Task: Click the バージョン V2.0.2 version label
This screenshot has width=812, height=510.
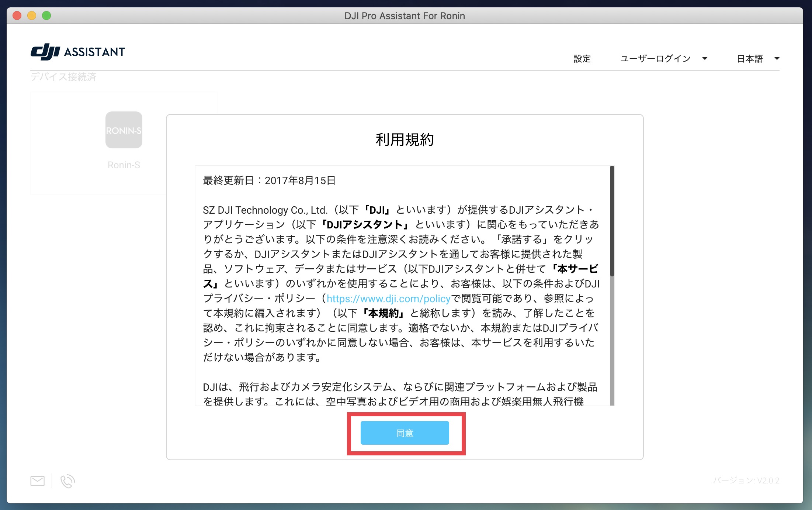Action: [746, 480]
